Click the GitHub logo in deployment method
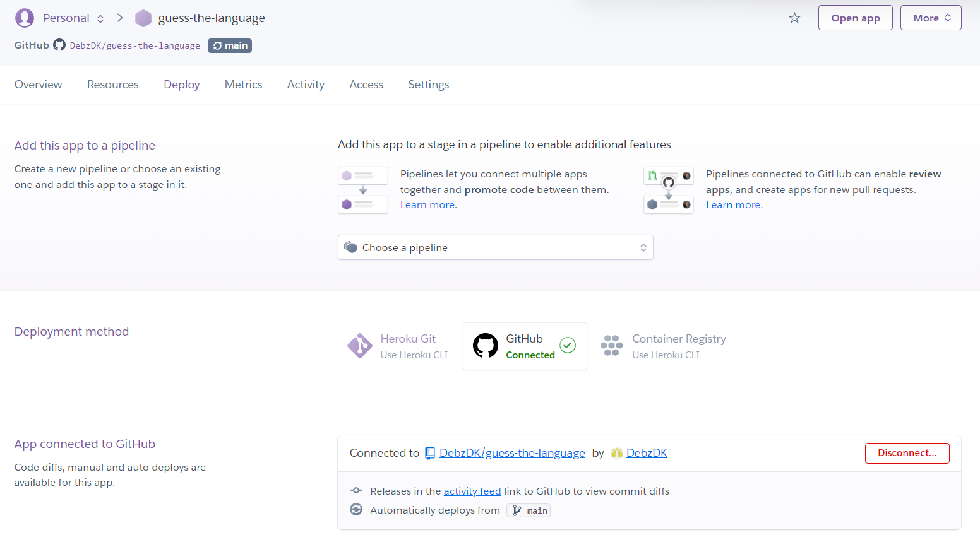The height and width of the screenshot is (547, 980). [x=486, y=346]
